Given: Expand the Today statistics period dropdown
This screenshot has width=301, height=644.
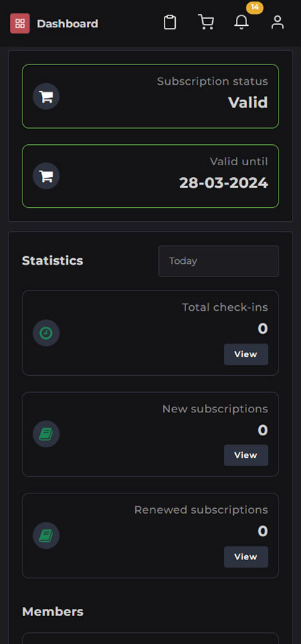Looking at the screenshot, I should click(218, 261).
